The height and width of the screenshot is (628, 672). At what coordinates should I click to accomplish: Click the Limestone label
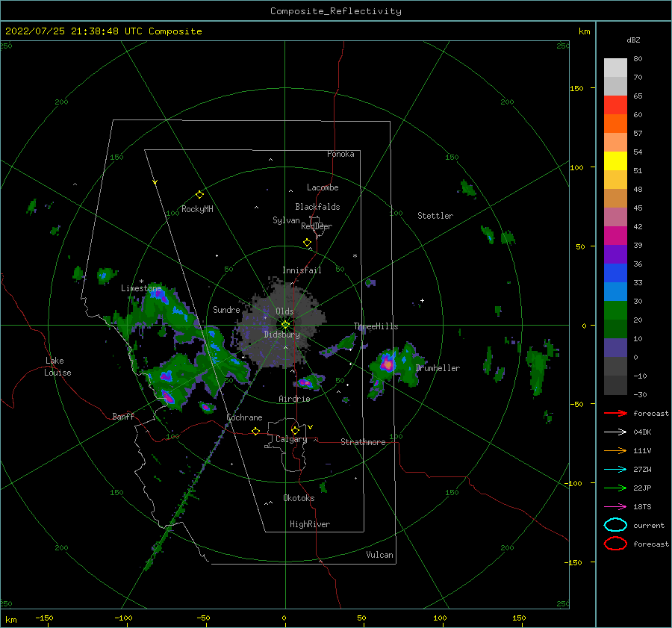click(x=141, y=288)
